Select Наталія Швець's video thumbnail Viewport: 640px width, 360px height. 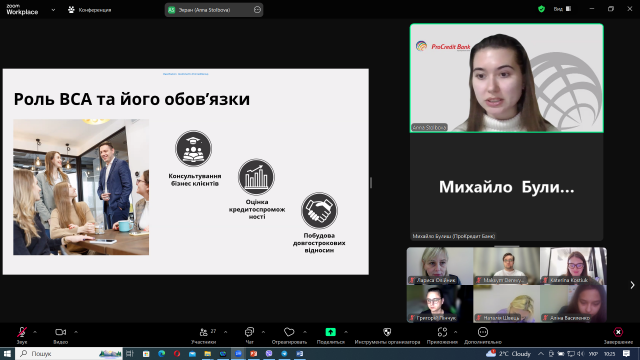(x=507, y=304)
